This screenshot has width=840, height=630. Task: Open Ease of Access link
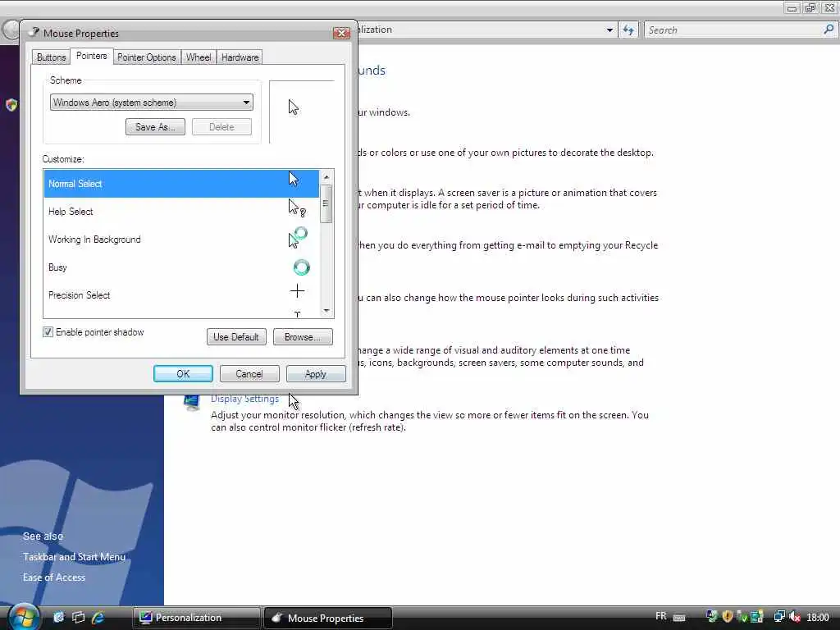click(54, 577)
